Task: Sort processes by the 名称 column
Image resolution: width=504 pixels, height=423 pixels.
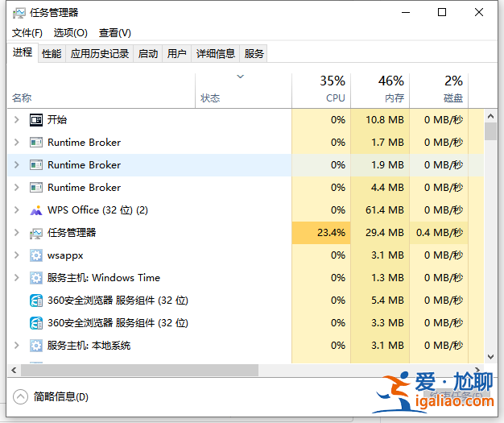Action: click(x=101, y=91)
